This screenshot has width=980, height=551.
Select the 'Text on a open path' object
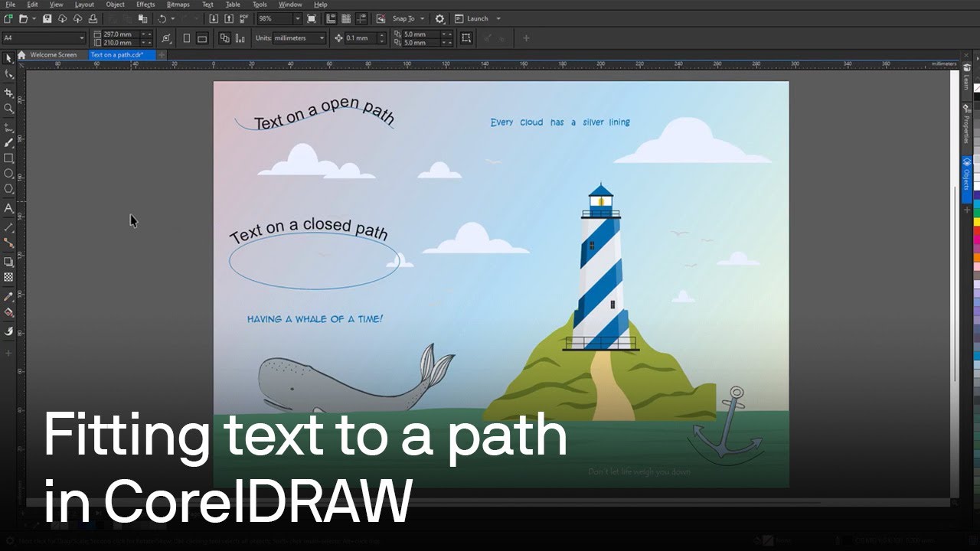click(x=324, y=112)
